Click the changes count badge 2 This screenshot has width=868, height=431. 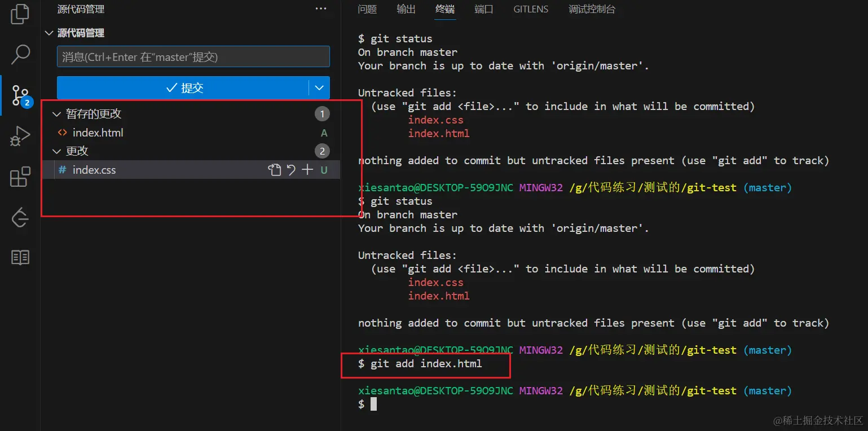pyautogui.click(x=322, y=151)
